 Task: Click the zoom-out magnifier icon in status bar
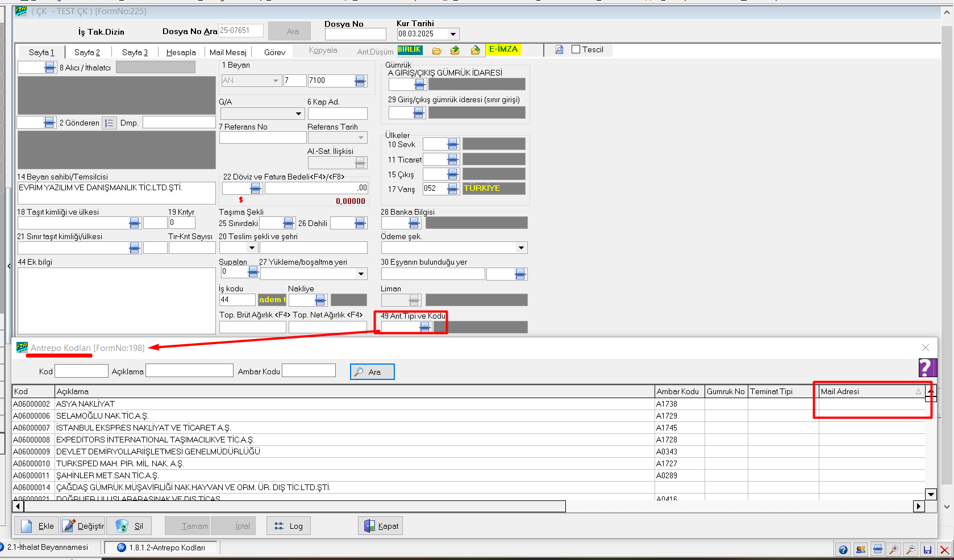[x=910, y=549]
